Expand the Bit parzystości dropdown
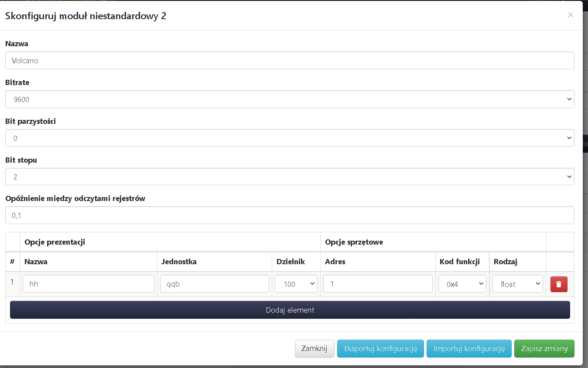Image resolution: width=588 pixels, height=368 pixels. 290,138
